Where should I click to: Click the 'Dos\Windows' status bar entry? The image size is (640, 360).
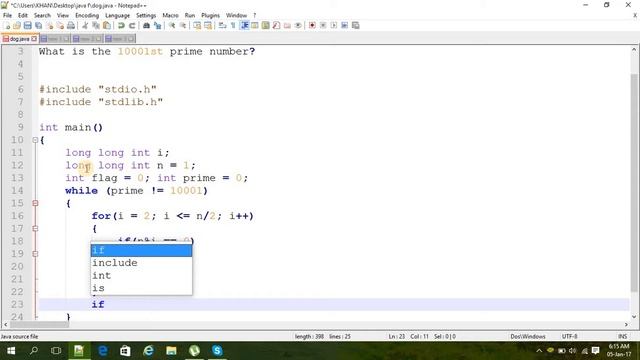[x=528, y=337]
